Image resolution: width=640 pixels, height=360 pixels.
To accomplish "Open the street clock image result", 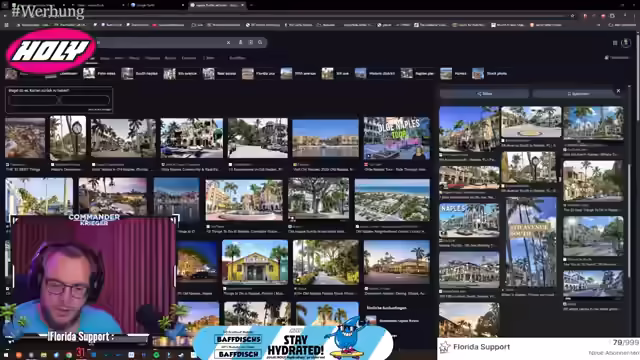I will point(68,138).
